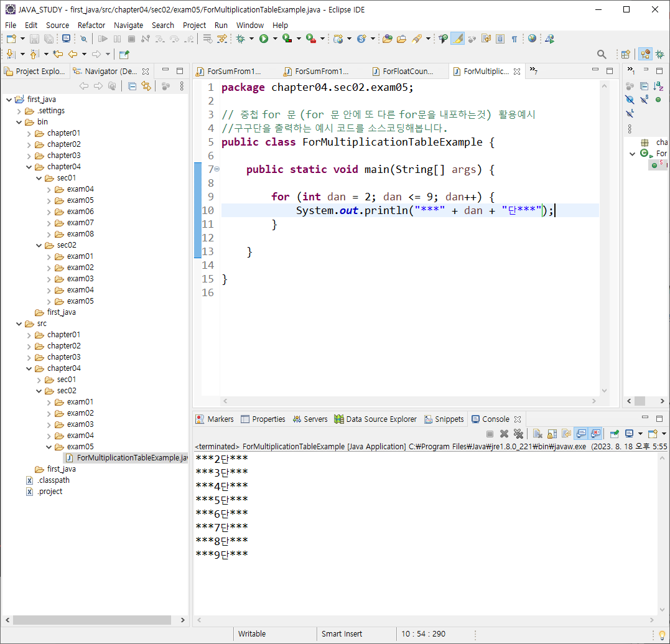Toggle Link with Editor in Navigator

point(146,86)
